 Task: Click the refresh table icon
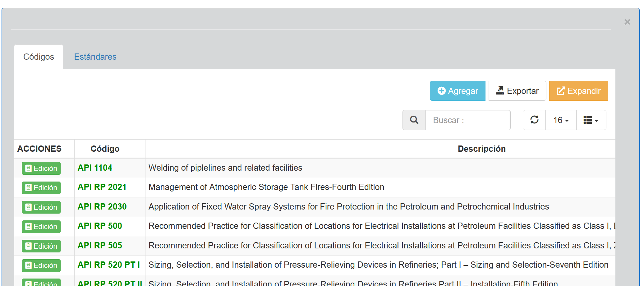click(x=534, y=120)
